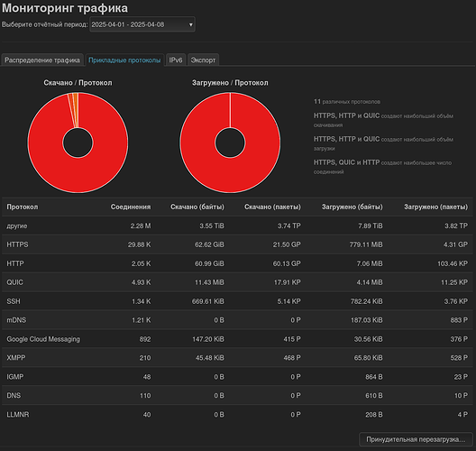
Task: Click the Загружено (пакеты) column header
Action: pos(435,207)
